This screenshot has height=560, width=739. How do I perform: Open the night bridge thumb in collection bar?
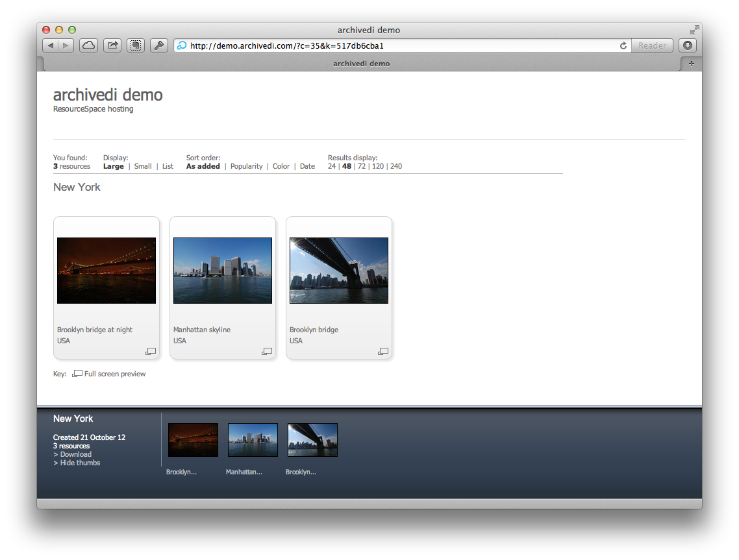coord(194,440)
